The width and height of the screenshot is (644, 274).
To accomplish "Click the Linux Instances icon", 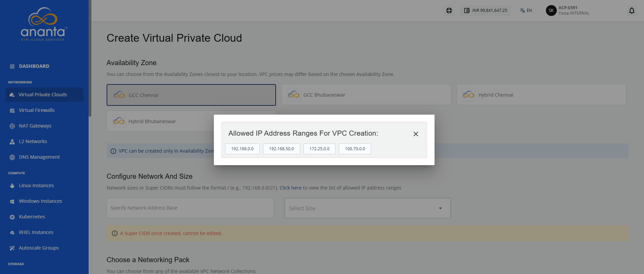I will point(12,186).
